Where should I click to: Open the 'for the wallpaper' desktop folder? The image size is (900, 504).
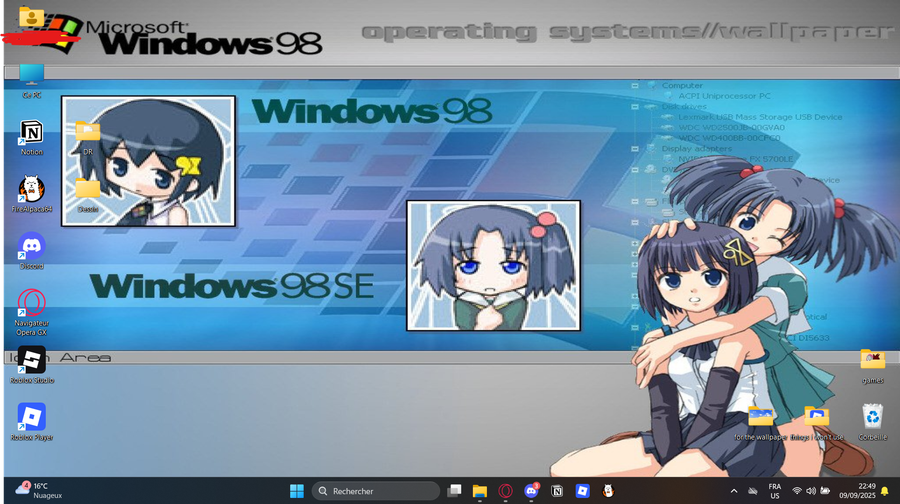click(x=761, y=423)
